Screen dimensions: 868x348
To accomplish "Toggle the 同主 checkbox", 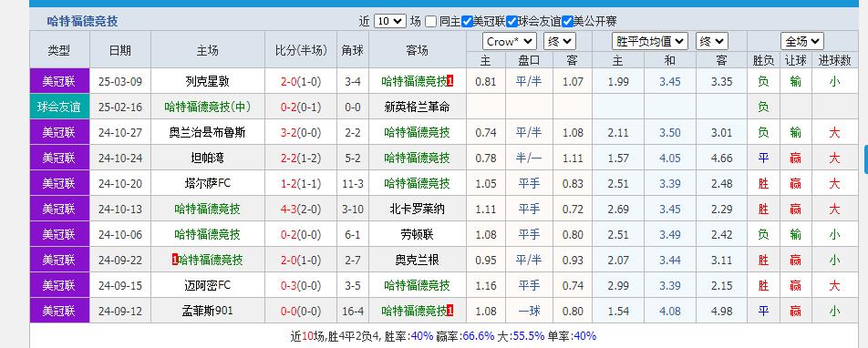I will coord(430,22).
